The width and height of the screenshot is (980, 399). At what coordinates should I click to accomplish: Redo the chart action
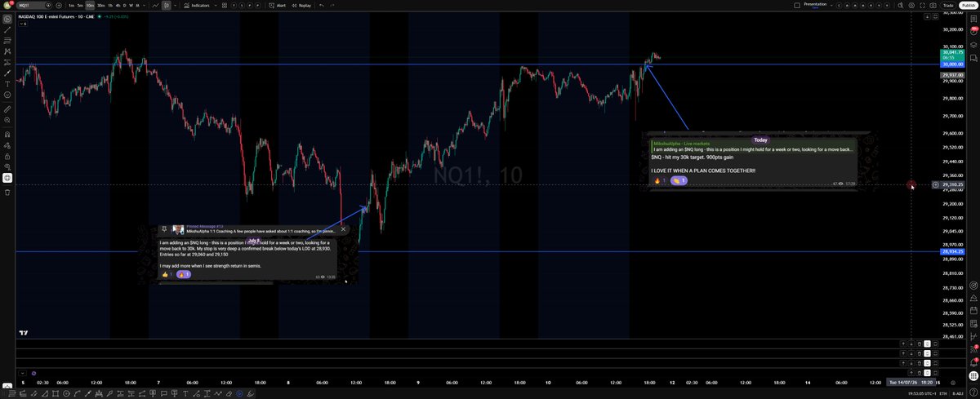[332, 5]
